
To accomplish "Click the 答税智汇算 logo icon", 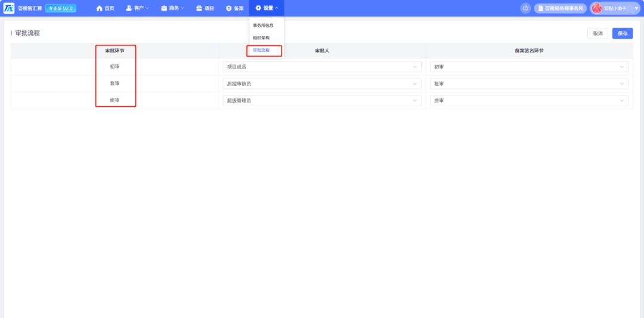I will (8, 8).
